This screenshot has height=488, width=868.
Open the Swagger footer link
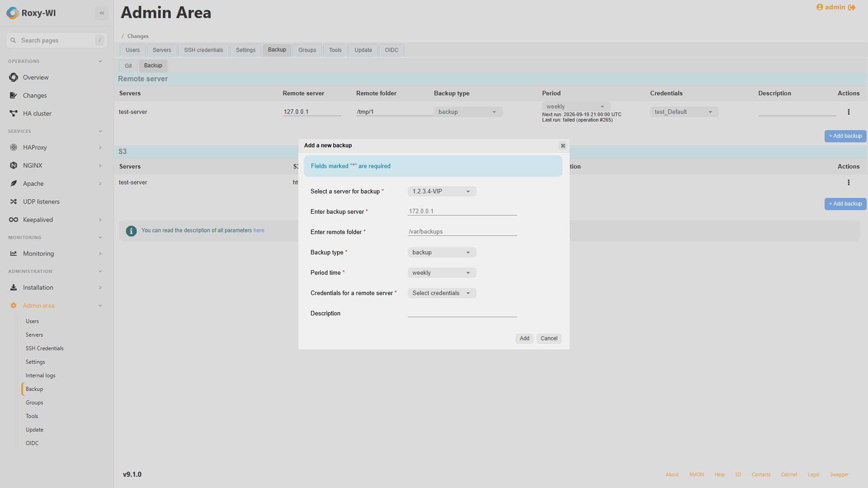point(839,474)
